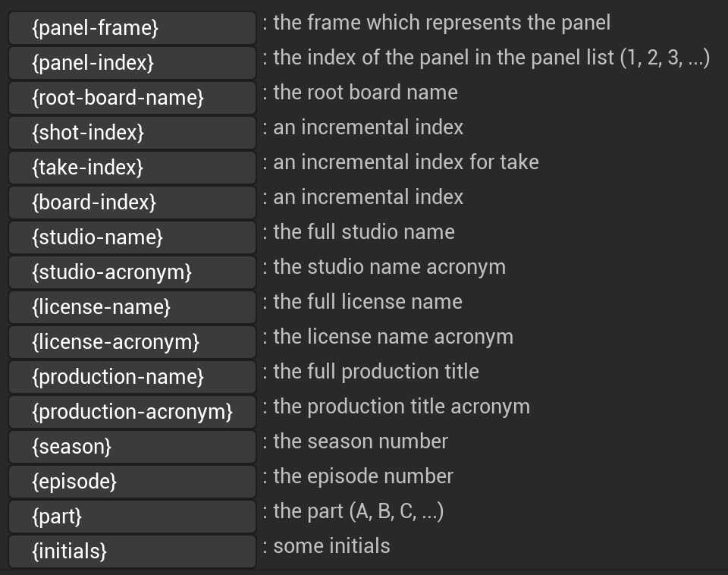This screenshot has height=575, width=728.
Task: Insert the {take-index} token
Action: click(x=132, y=168)
